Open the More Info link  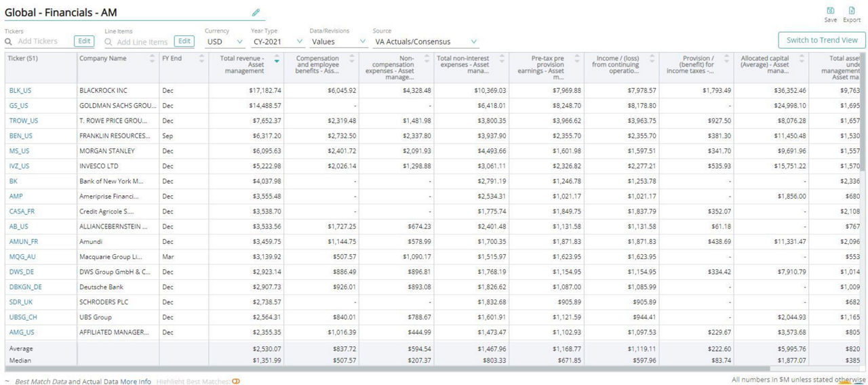click(x=136, y=382)
